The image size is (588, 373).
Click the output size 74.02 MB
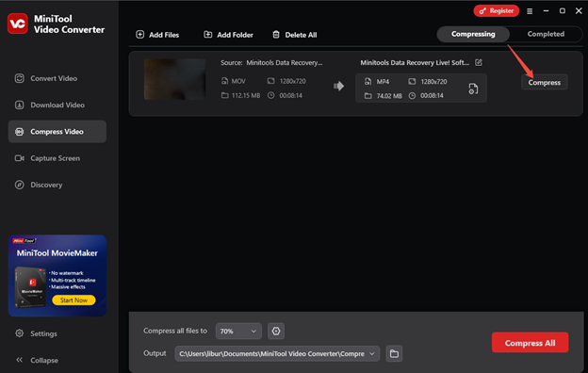point(389,96)
